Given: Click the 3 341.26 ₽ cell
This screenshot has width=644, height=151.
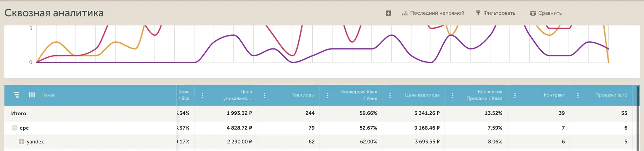Looking at the screenshot, I should [427, 113].
